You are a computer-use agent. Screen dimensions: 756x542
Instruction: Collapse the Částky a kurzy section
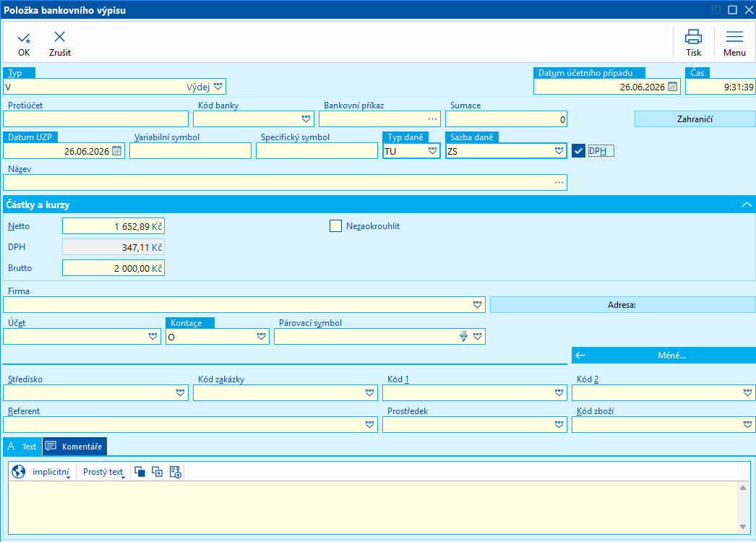tap(747, 205)
